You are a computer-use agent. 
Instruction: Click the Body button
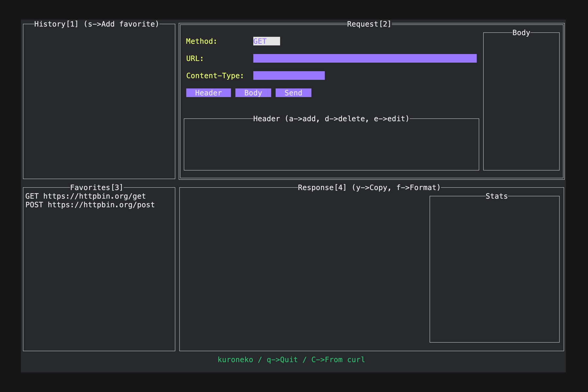pyautogui.click(x=253, y=93)
